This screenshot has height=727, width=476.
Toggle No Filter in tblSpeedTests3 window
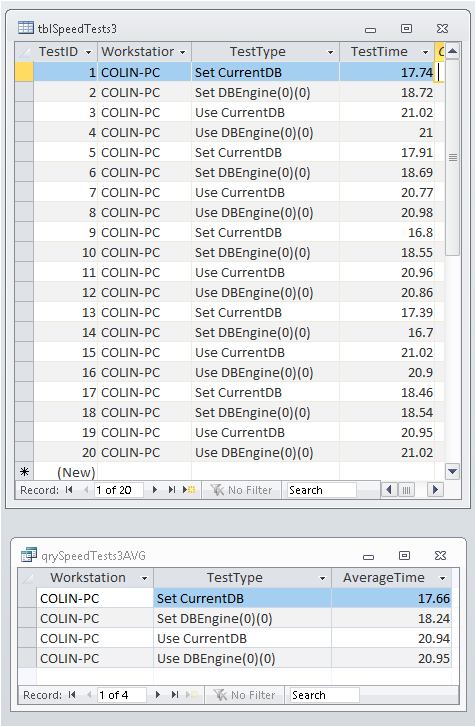(x=241, y=490)
